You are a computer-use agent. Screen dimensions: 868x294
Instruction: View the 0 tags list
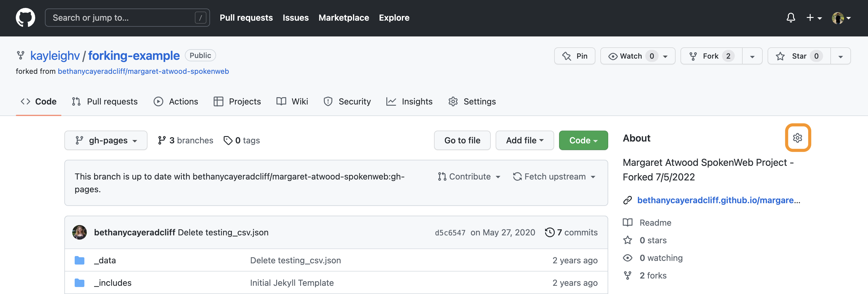[242, 140]
